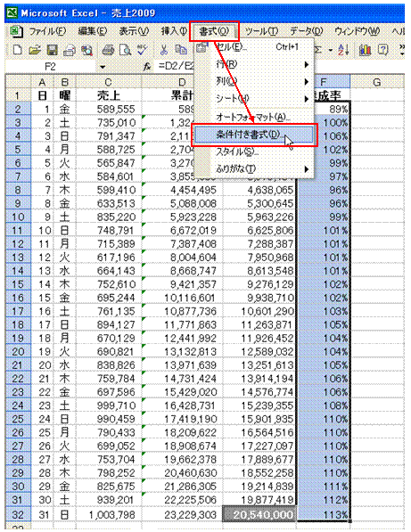
Task: Click the fx Insert Function button
Action: pyautogui.click(x=147, y=67)
